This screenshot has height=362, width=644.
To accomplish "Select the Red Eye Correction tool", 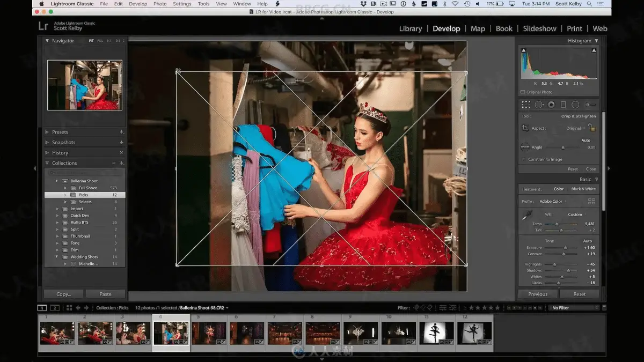I will 551,105.
